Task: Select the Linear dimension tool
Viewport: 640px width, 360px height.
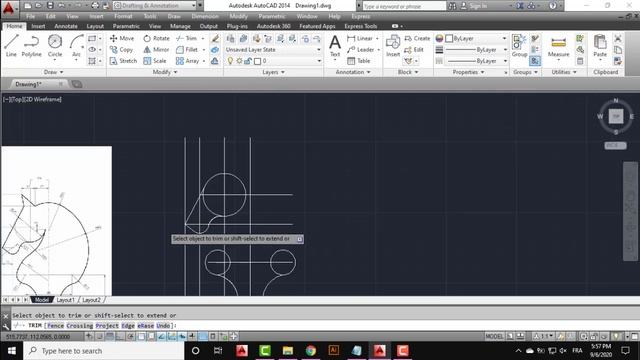Action: 360,38
